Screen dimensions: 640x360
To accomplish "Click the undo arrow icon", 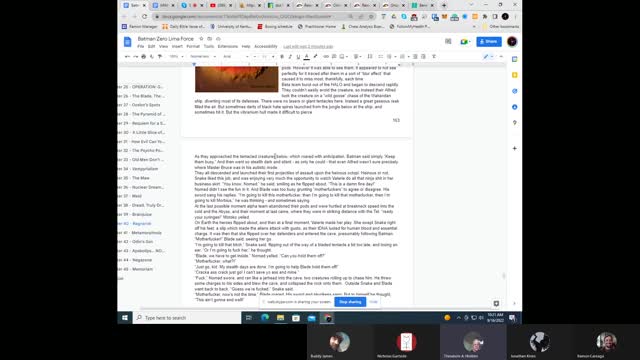I will click(127, 56).
